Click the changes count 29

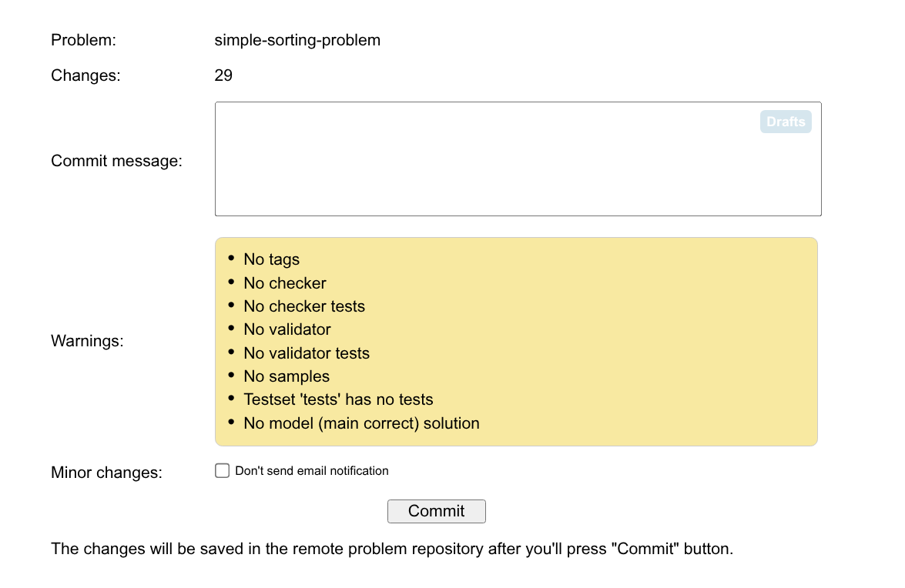click(223, 75)
